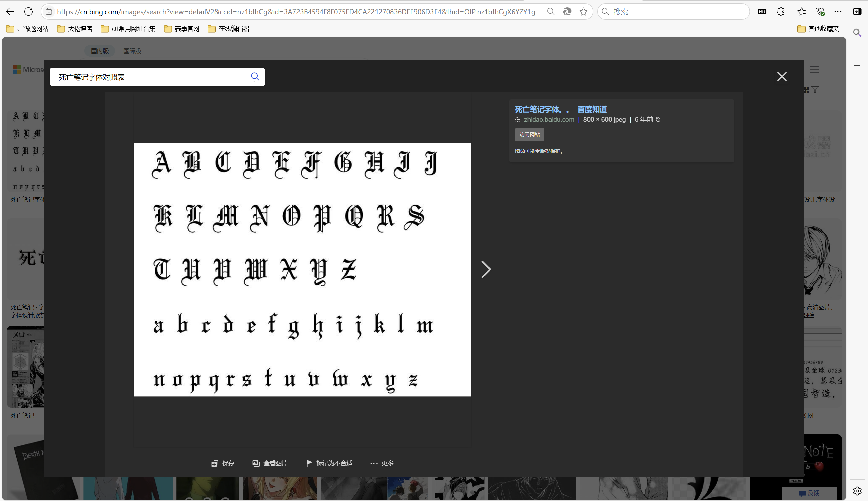The image size is (868, 501).
Task: Open the 在线编辑器 bookmark folder
Action: click(229, 29)
